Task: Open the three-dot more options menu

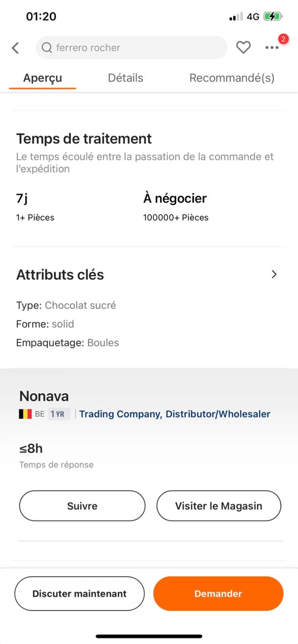Action: (272, 48)
